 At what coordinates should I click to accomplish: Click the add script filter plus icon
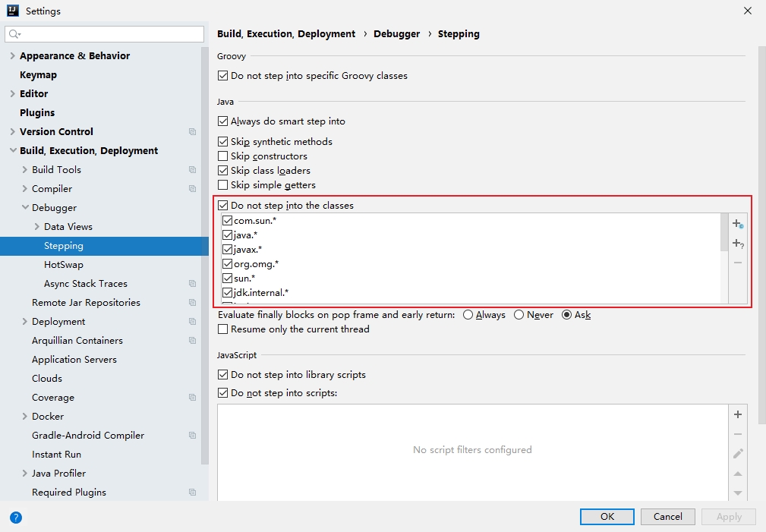coord(737,414)
